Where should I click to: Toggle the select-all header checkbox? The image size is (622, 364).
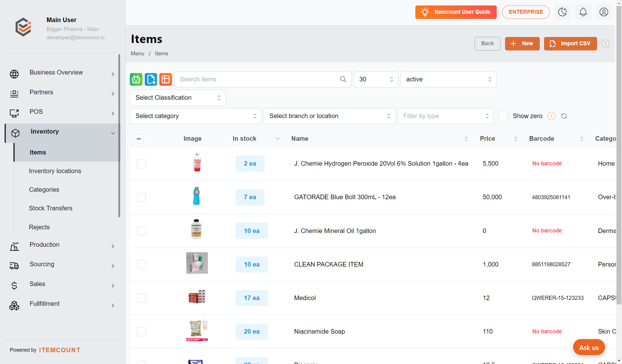139,139
